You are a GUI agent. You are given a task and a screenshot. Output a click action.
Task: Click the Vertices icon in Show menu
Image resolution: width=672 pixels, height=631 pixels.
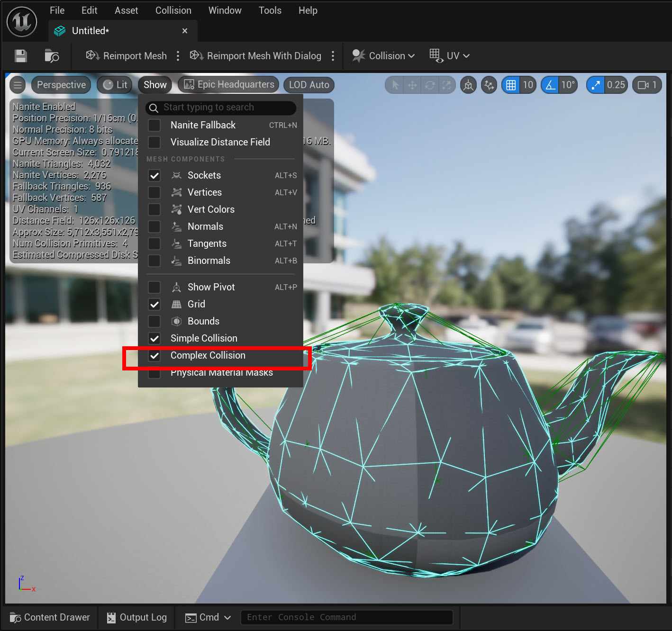tap(176, 192)
